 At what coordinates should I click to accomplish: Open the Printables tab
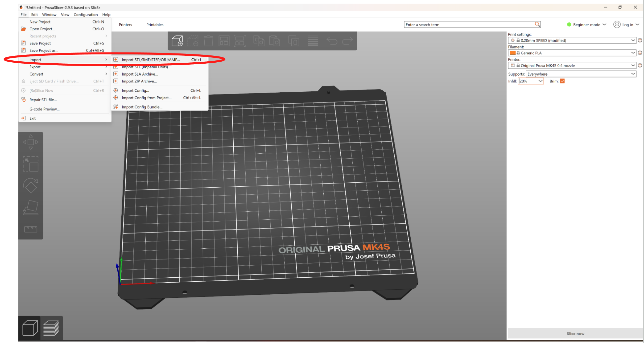point(155,25)
